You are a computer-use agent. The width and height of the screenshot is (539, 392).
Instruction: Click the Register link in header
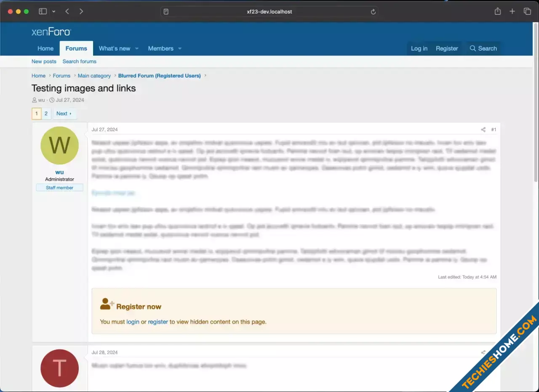tap(447, 48)
